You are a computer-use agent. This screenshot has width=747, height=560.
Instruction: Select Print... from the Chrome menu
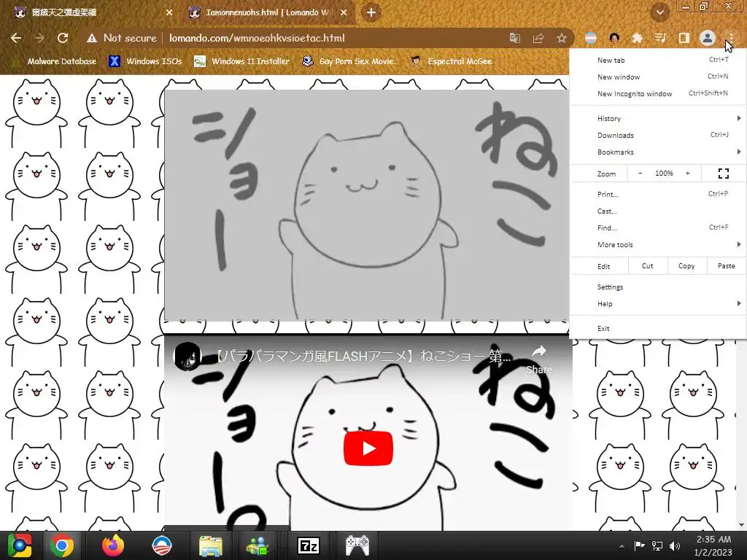(658, 194)
